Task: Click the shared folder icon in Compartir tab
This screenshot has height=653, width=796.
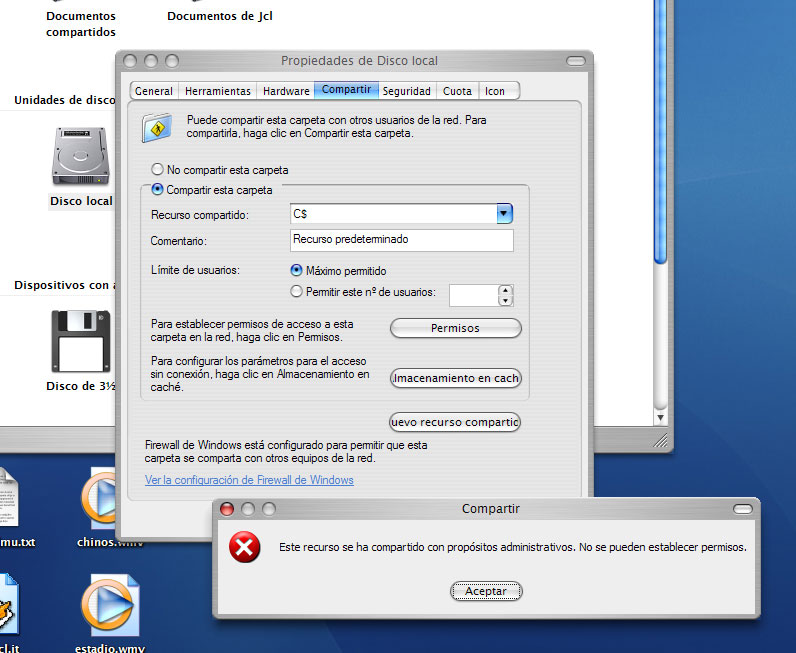Action: [156, 126]
